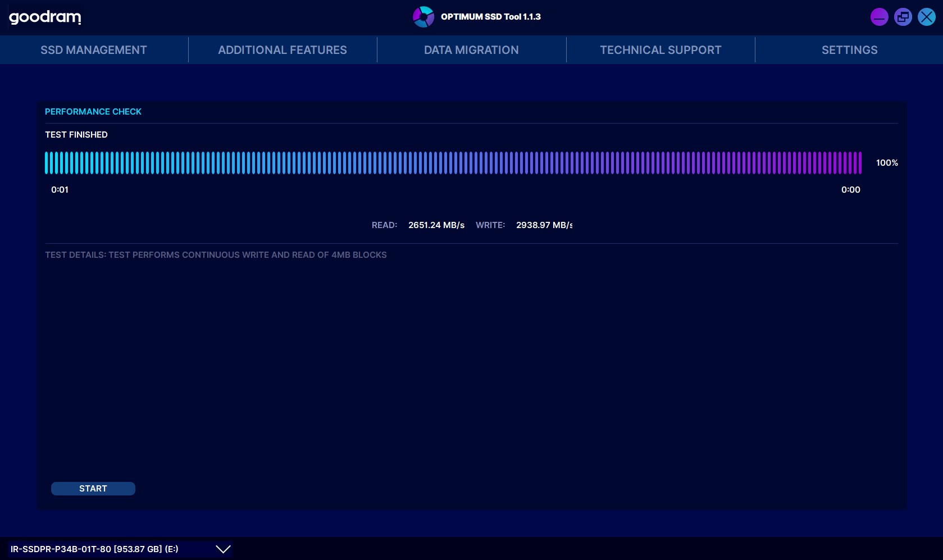The width and height of the screenshot is (943, 560).
Task: Restore the window using the overlapping-squares button
Action: (x=903, y=17)
